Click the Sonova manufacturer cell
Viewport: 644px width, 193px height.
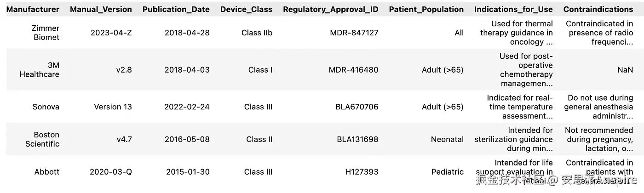point(46,107)
